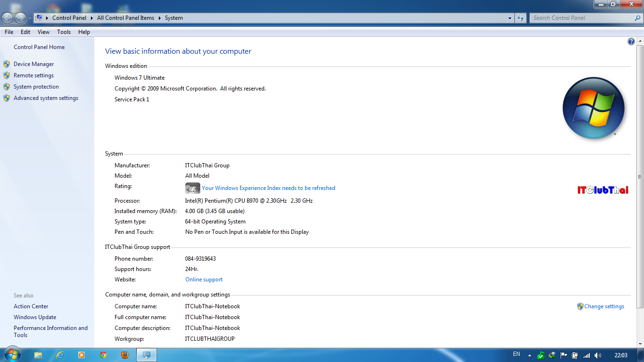The width and height of the screenshot is (644, 362).
Task: Open the Tools menu
Action: [64, 32]
